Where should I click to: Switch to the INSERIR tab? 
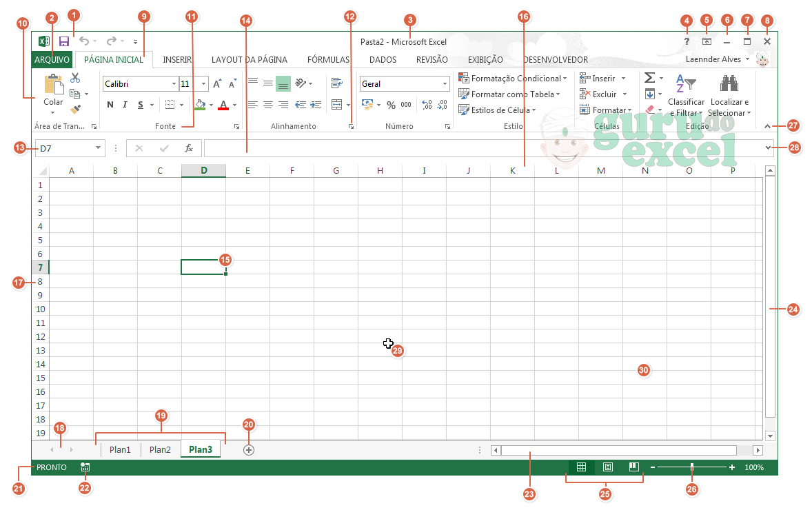click(178, 59)
